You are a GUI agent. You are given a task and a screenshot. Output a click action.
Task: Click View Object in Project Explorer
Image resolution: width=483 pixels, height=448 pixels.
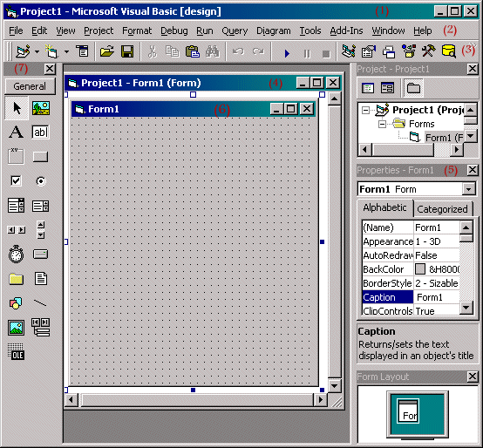pyautogui.click(x=387, y=88)
